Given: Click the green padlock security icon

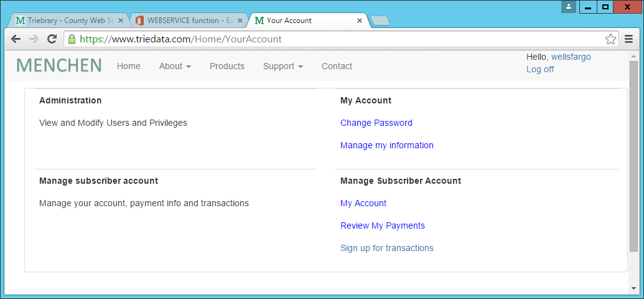Looking at the screenshot, I should (72, 39).
